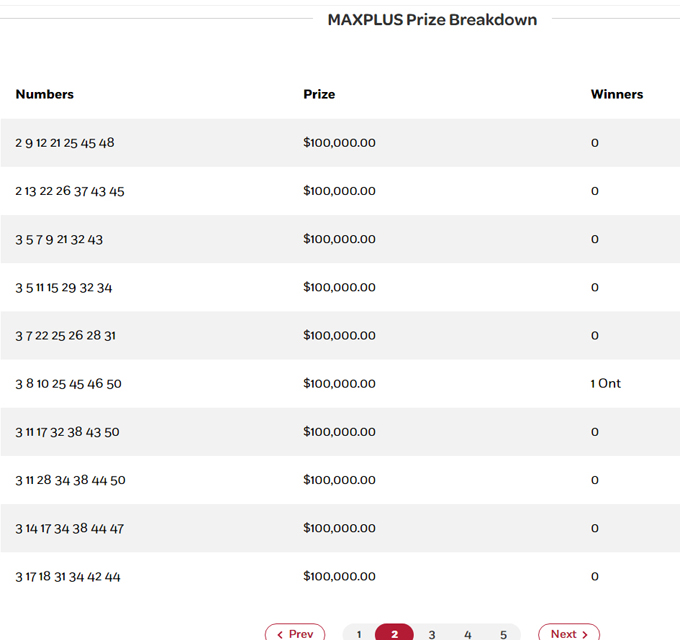Select the highlighted page 2 button

395,633
